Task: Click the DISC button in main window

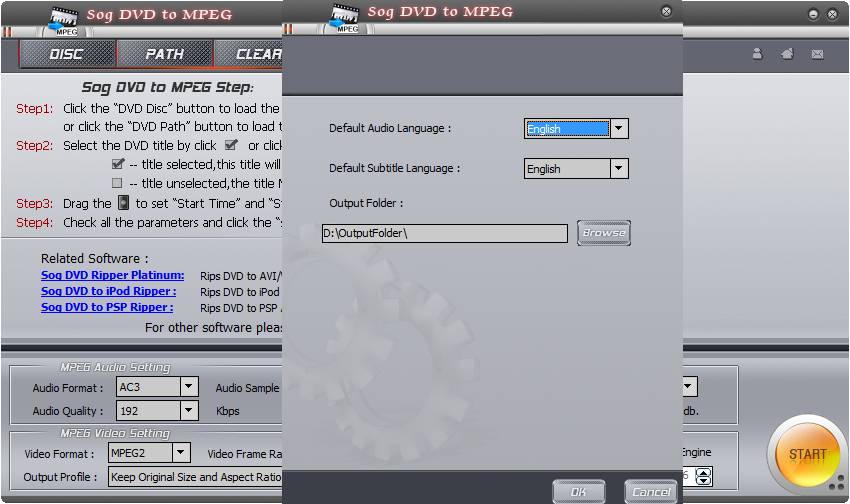Action: [x=67, y=54]
